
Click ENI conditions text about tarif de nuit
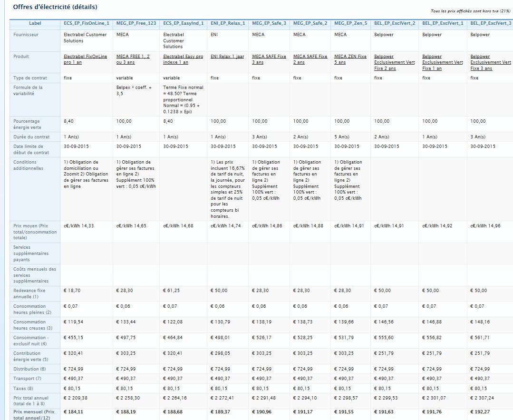[228, 189]
